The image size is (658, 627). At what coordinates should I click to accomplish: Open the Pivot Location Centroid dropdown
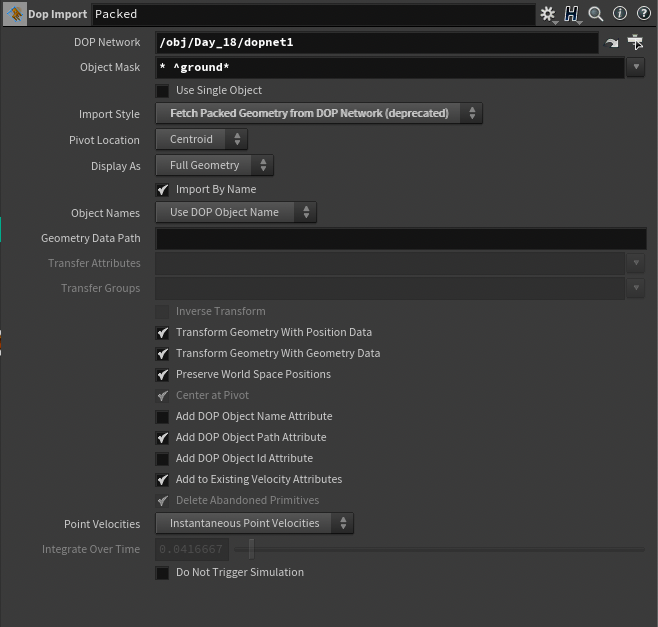[201, 139]
